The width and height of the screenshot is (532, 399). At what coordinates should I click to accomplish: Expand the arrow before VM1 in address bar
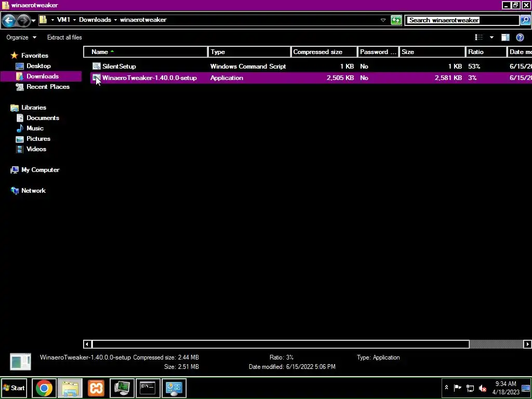coord(52,20)
